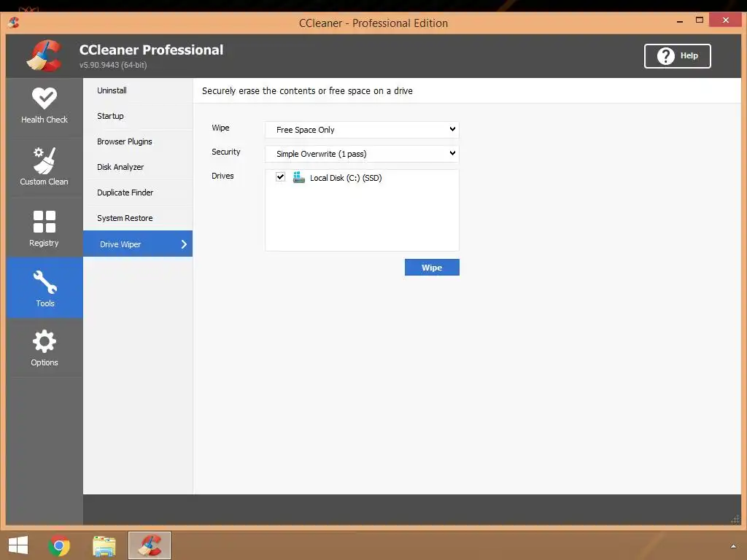
Task: Minimize the CCleaner window
Action: (x=680, y=21)
